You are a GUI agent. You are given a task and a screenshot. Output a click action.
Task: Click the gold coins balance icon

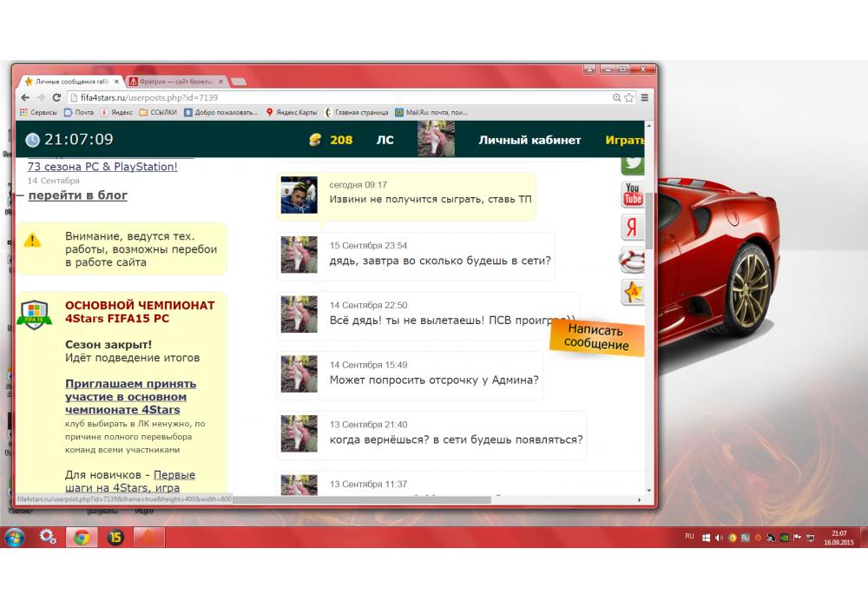click(x=315, y=140)
